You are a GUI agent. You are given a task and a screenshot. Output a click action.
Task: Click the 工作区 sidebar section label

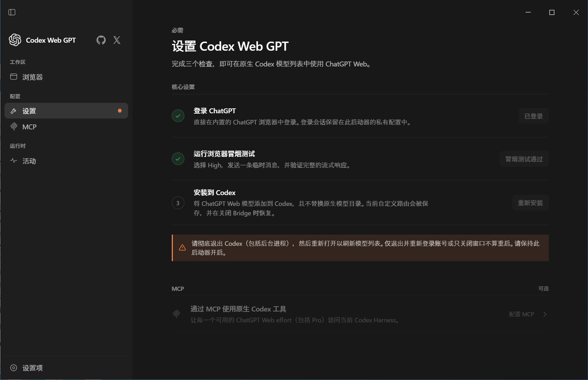(17, 62)
